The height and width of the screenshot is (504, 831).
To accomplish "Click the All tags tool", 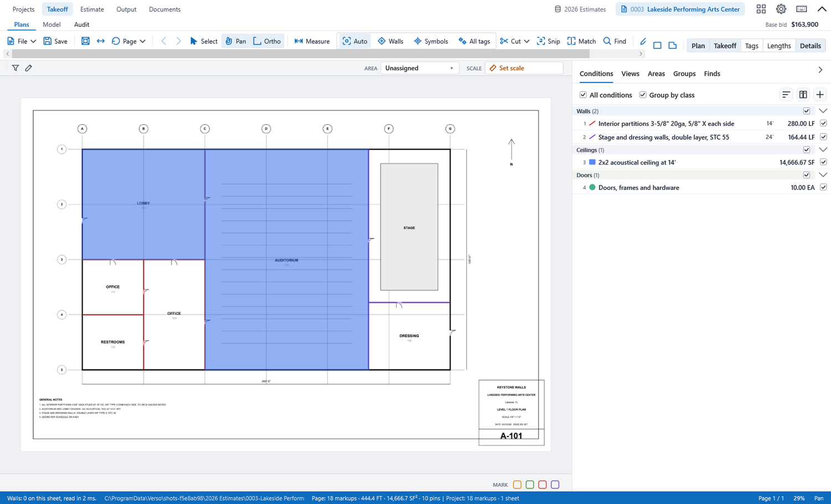I will (474, 41).
